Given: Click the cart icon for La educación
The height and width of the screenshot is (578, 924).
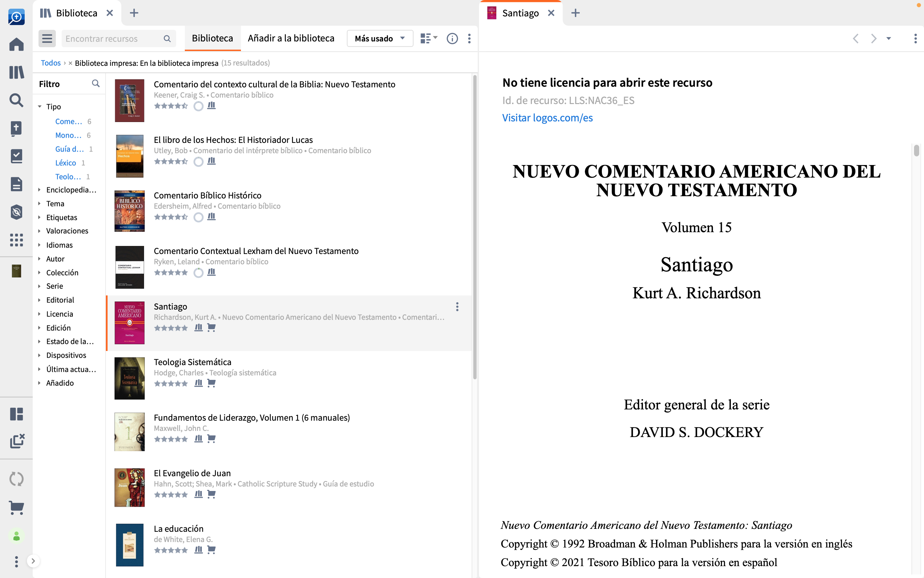Looking at the screenshot, I should click(211, 550).
